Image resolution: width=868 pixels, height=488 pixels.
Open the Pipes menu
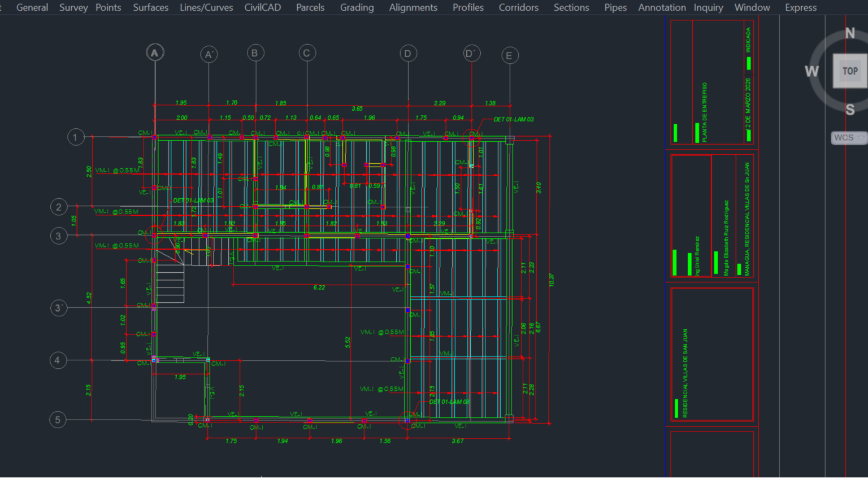[x=615, y=7]
